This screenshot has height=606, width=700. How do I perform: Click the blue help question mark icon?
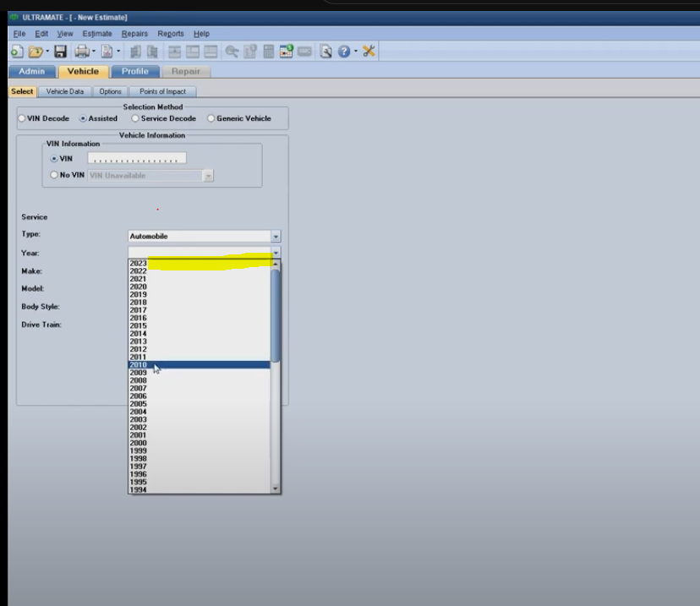pyautogui.click(x=344, y=52)
